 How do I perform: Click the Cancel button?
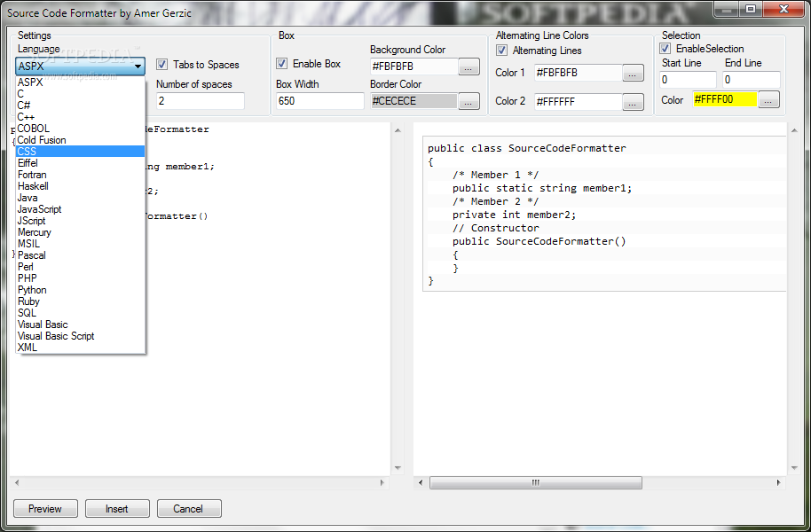tap(189, 509)
